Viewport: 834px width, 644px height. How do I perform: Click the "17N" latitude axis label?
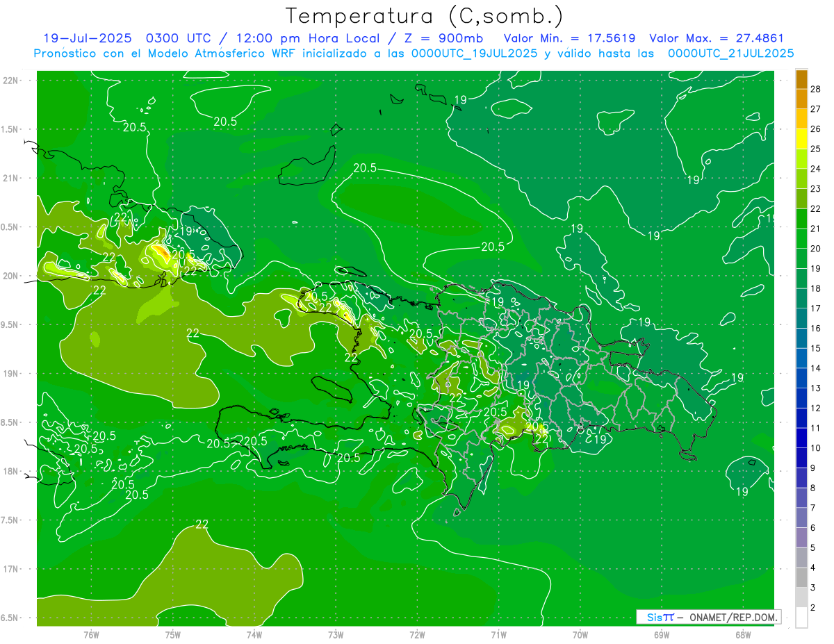10,569
